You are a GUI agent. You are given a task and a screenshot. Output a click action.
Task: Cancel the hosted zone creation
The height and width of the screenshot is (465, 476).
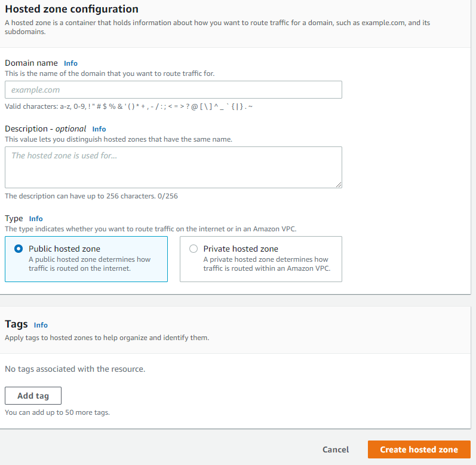(x=336, y=449)
